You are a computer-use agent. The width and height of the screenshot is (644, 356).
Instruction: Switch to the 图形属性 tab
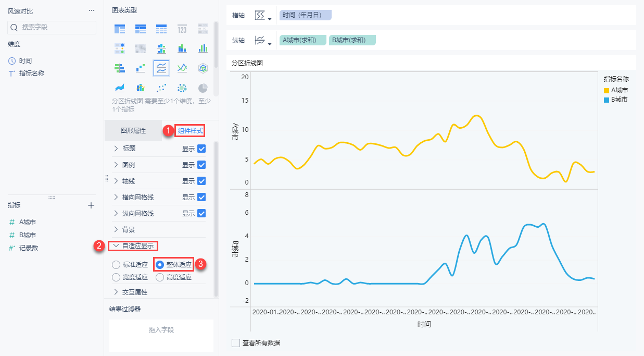(133, 131)
